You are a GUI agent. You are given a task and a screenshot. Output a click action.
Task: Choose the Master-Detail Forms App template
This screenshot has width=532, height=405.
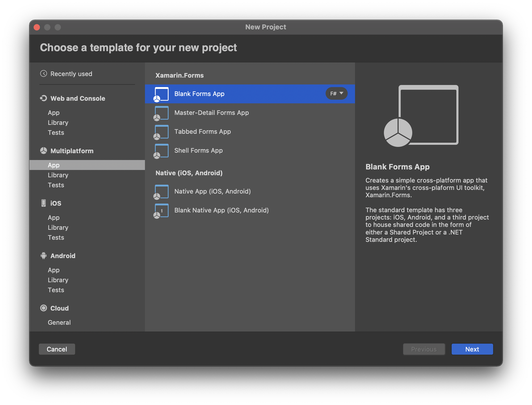tap(250, 113)
